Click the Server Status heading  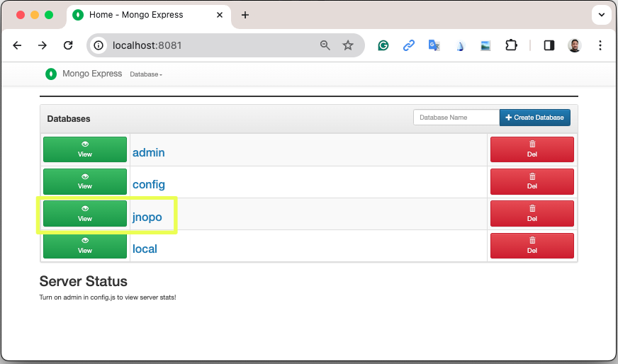pyautogui.click(x=83, y=281)
